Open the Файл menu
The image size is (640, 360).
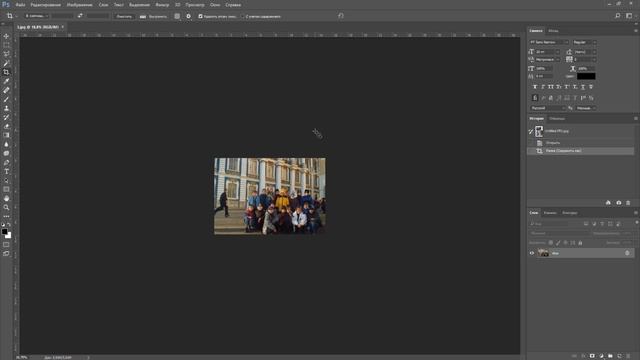[x=20, y=5]
